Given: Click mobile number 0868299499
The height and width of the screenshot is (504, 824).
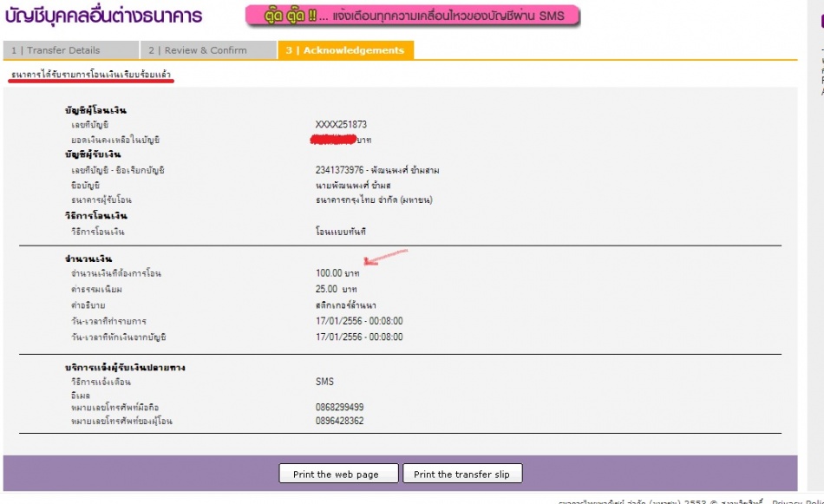Looking at the screenshot, I should pos(339,407).
